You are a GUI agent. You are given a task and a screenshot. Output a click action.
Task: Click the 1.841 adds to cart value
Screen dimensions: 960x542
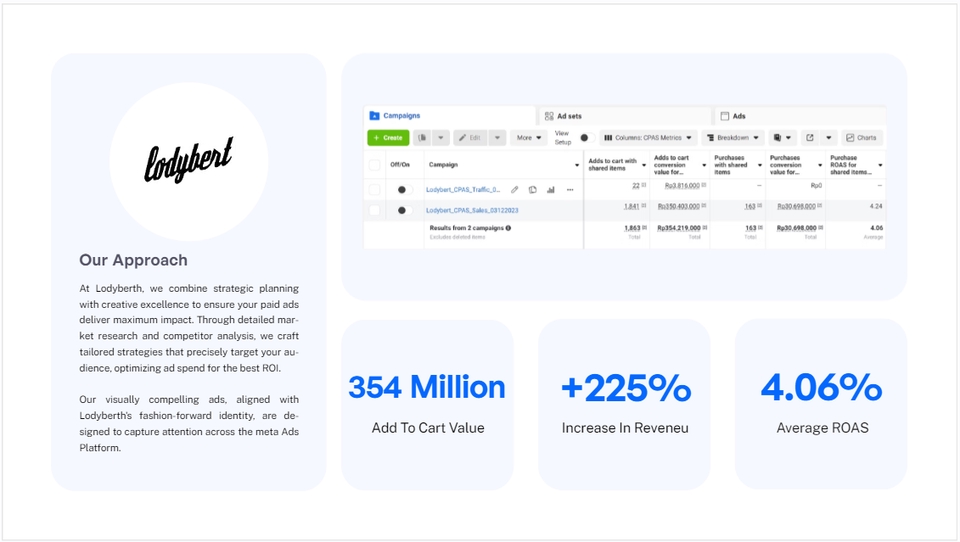pyautogui.click(x=631, y=206)
